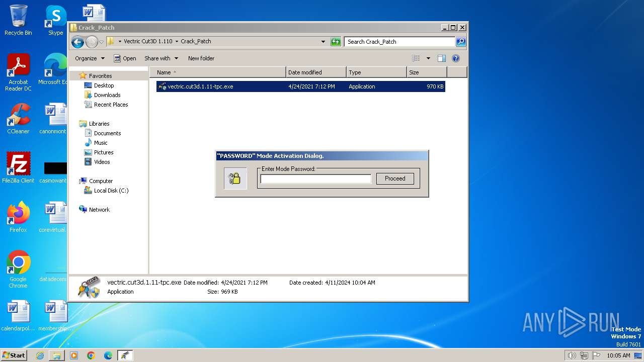The image size is (644, 362).
Task: Click the Recycle Bin desktop icon
Action: tap(18, 20)
